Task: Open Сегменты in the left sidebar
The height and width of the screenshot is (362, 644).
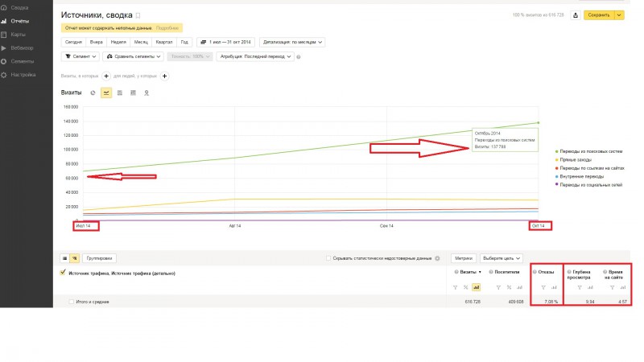Action: pyautogui.click(x=23, y=62)
